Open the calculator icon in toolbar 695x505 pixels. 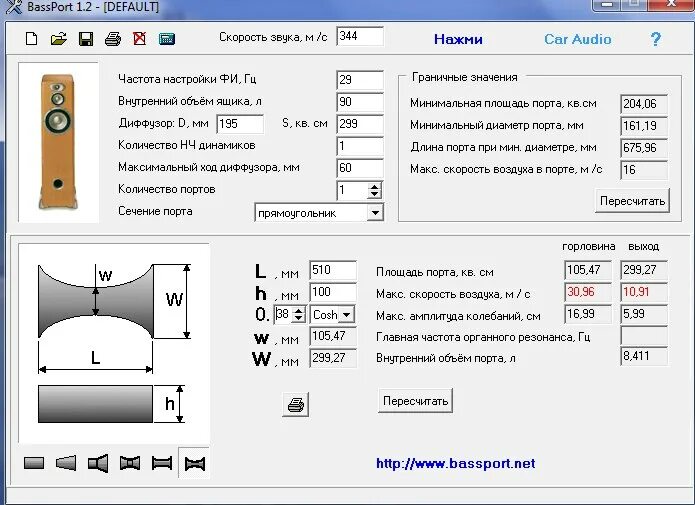click(167, 39)
